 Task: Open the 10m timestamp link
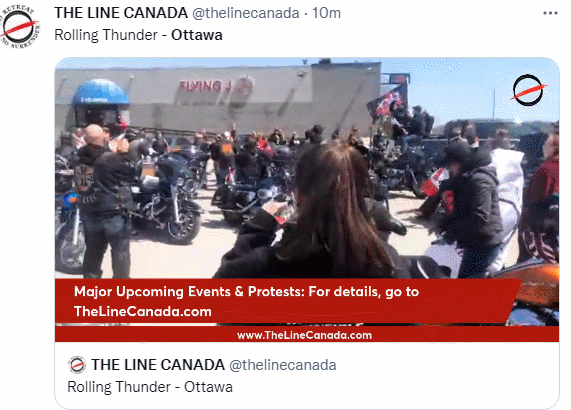(326, 13)
